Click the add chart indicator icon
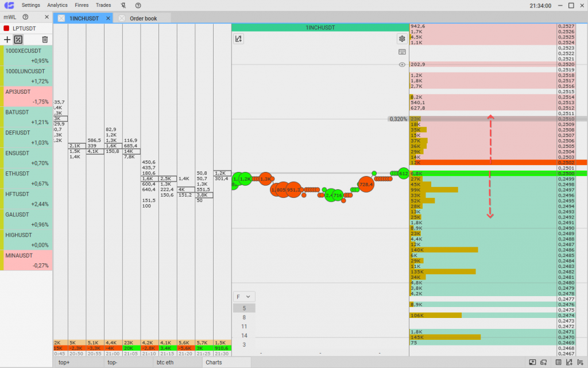The width and height of the screenshot is (588, 368). tap(239, 39)
